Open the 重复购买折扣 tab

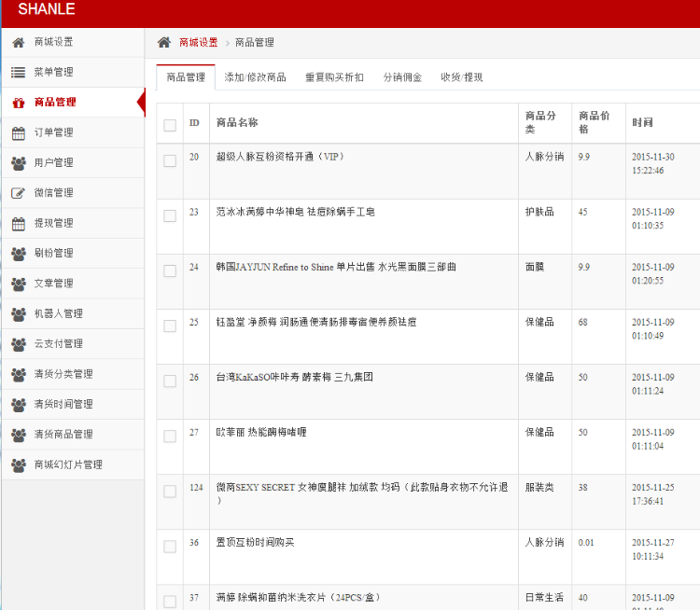pyautogui.click(x=334, y=77)
